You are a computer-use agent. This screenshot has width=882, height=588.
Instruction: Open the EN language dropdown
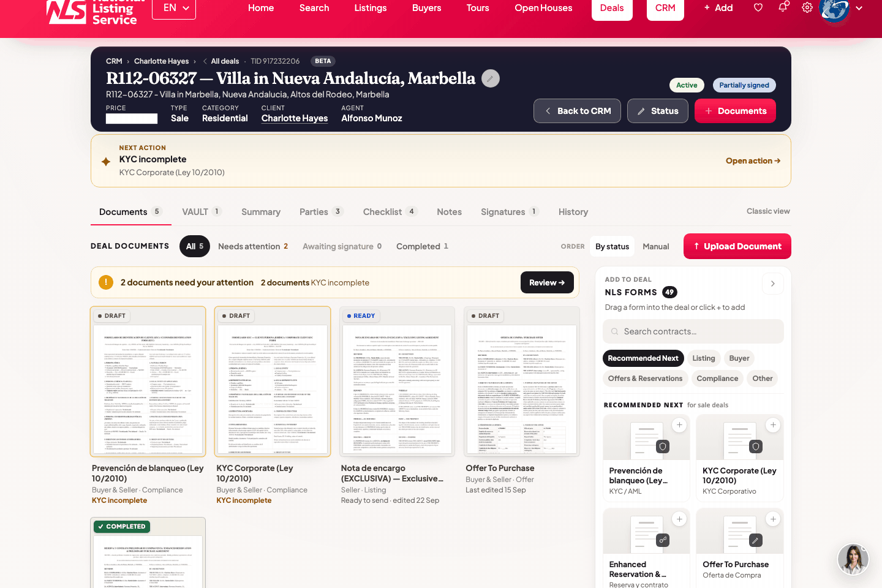click(175, 8)
